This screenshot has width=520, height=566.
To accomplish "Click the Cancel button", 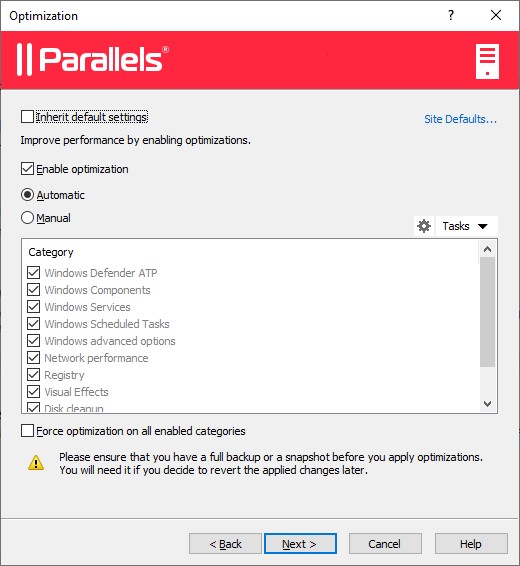I will coord(385,544).
